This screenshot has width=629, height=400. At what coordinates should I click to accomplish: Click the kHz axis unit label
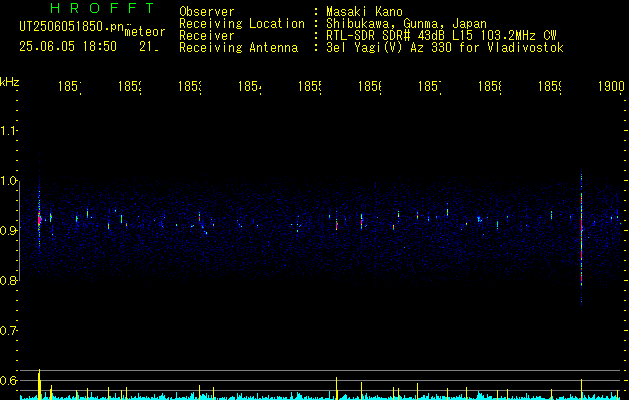point(9,82)
